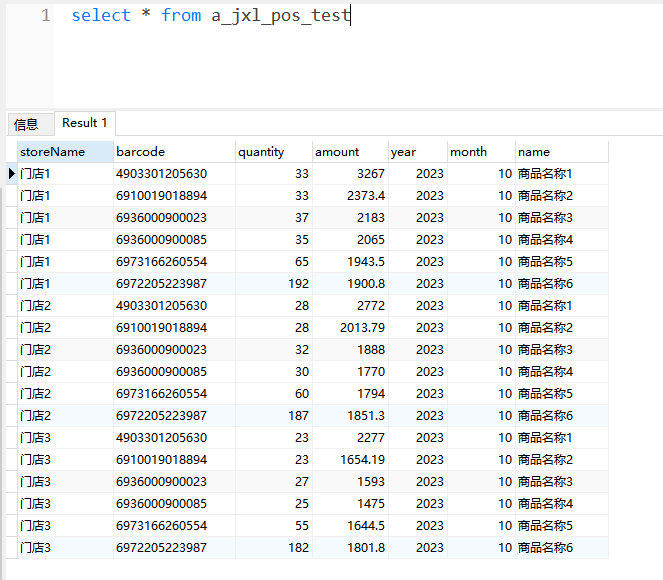
Task: Select amount cell 2373.4
Action: tap(350, 196)
